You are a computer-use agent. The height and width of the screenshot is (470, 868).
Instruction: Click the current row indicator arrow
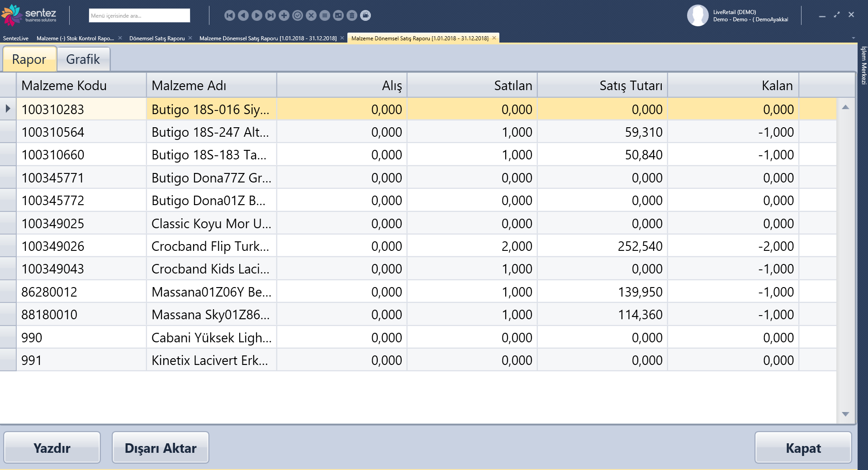[8, 109]
